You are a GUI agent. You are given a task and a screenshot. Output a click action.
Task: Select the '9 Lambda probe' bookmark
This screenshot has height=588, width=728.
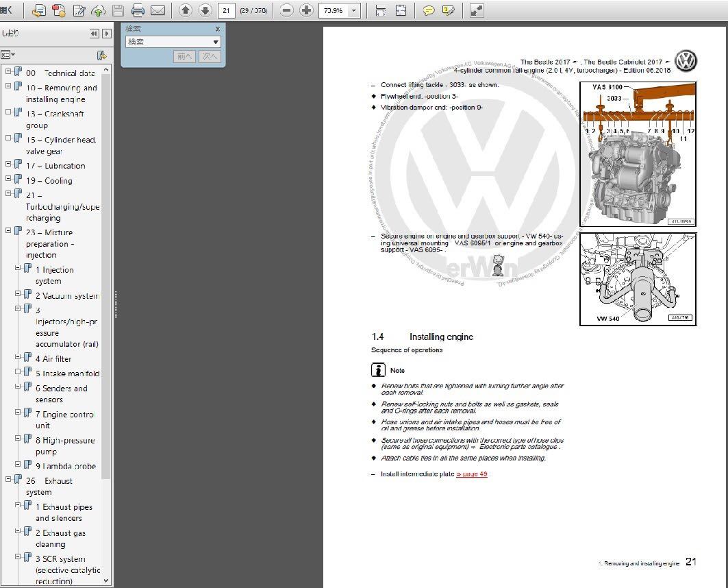(66, 466)
